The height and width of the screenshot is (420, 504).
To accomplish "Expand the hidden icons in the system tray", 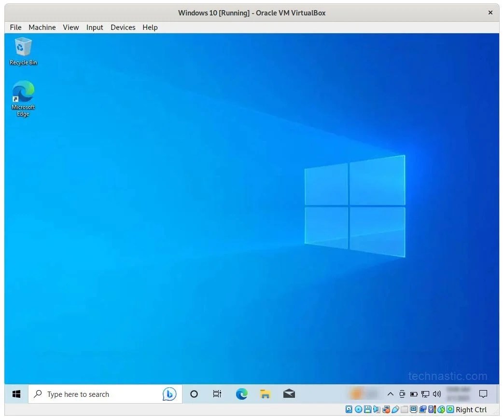I will pos(391,394).
